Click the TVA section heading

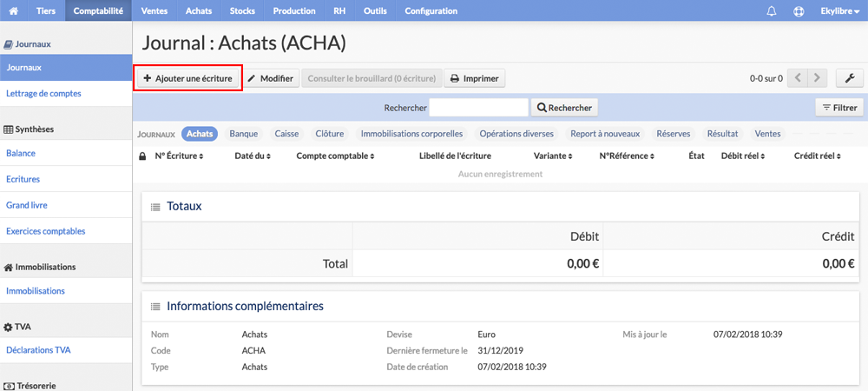[x=17, y=327]
